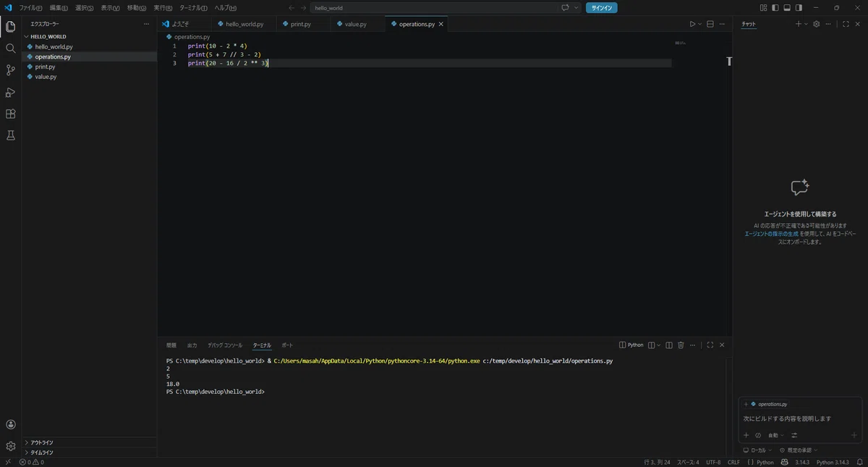
Task: Close the chat side panel
Action: [858, 24]
